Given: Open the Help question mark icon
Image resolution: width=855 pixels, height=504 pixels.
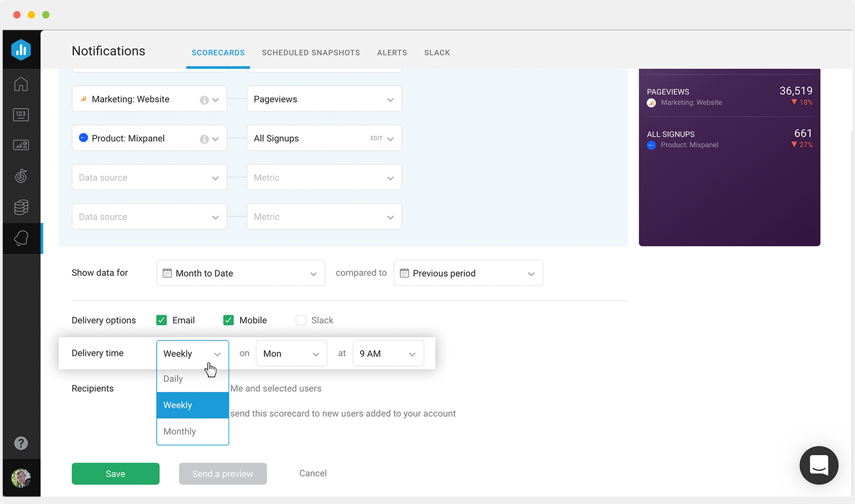Looking at the screenshot, I should point(21,443).
